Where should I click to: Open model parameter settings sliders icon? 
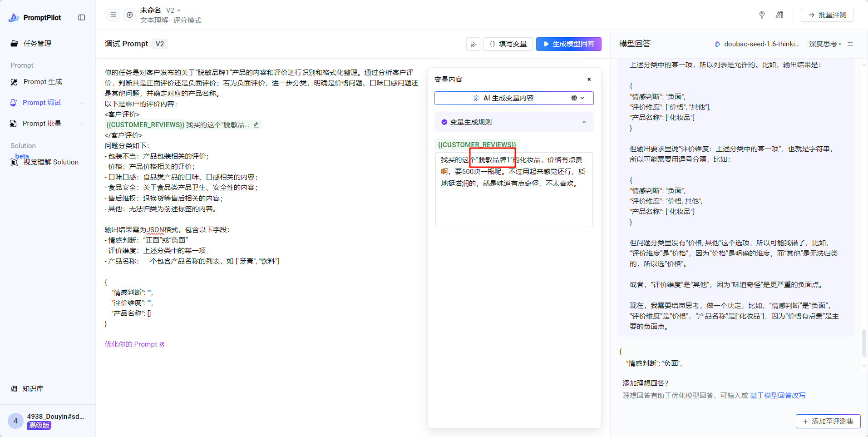coord(850,44)
